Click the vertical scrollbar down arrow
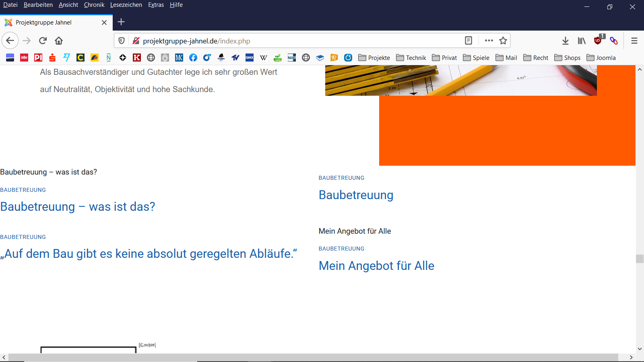This screenshot has width=644, height=362. (640, 349)
